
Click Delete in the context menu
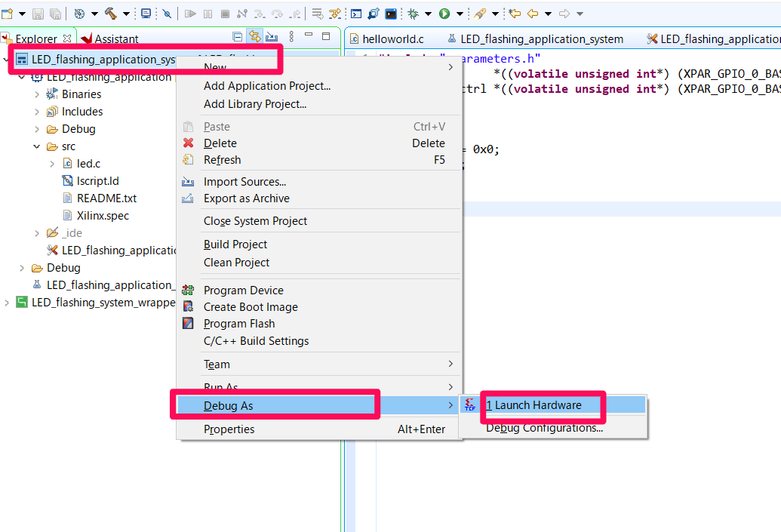point(318,143)
